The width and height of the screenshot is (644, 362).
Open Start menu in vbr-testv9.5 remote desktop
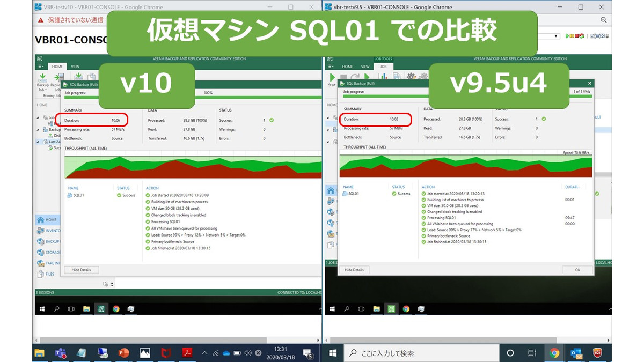click(332, 309)
